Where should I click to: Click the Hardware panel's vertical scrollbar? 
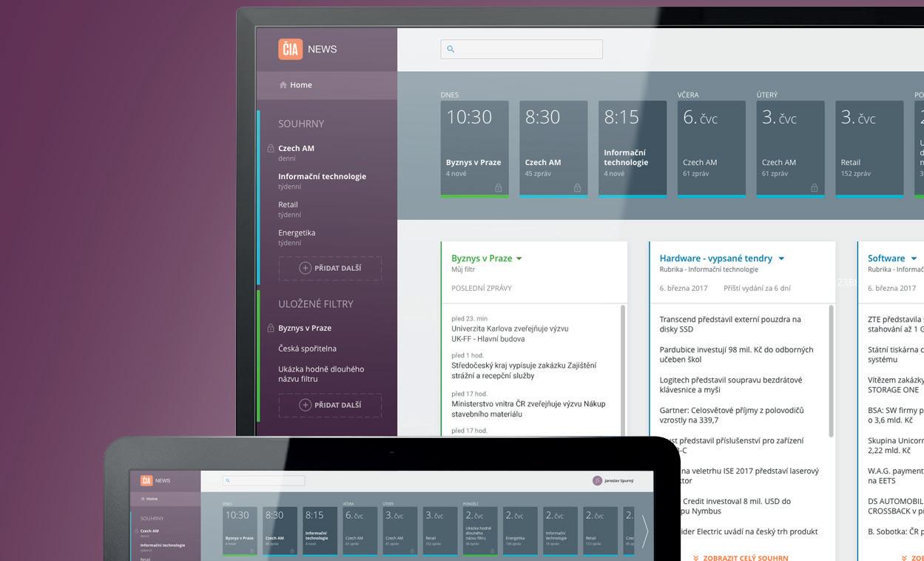point(831,370)
